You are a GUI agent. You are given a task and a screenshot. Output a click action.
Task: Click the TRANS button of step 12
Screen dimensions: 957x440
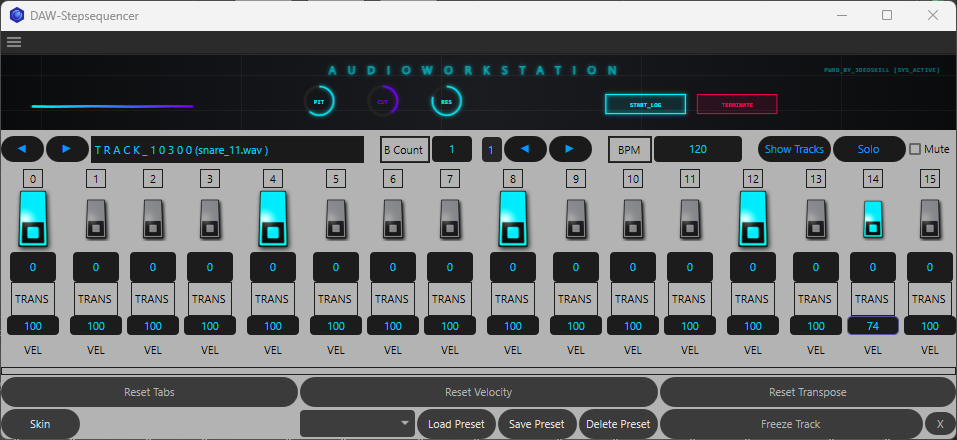tap(753, 299)
